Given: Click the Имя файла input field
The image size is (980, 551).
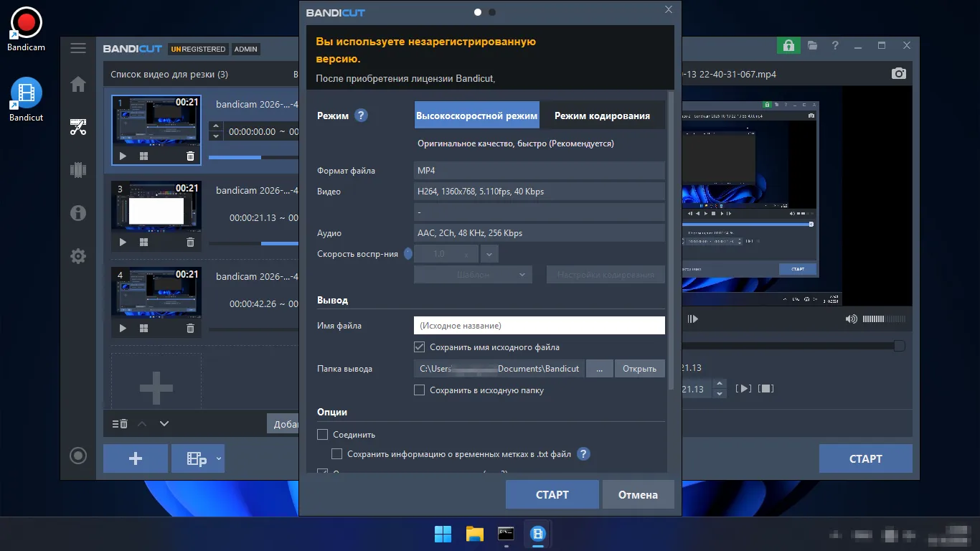Looking at the screenshot, I should (x=540, y=326).
